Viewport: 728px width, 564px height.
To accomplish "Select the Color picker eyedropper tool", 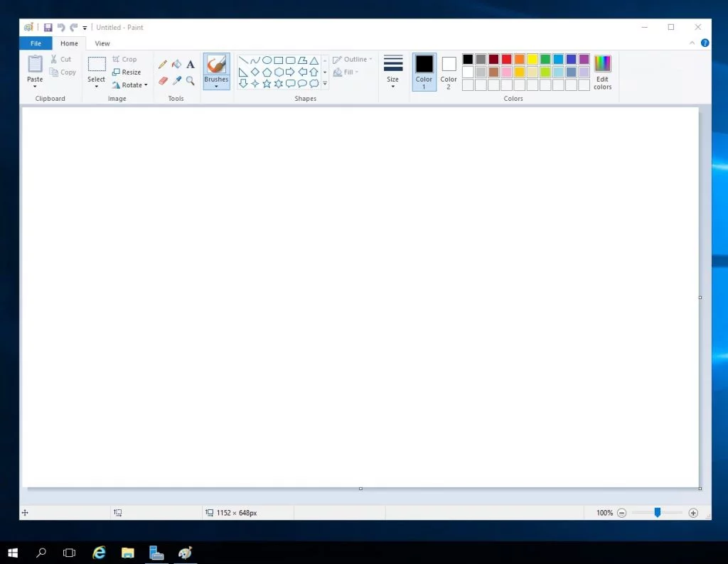I will (176, 81).
